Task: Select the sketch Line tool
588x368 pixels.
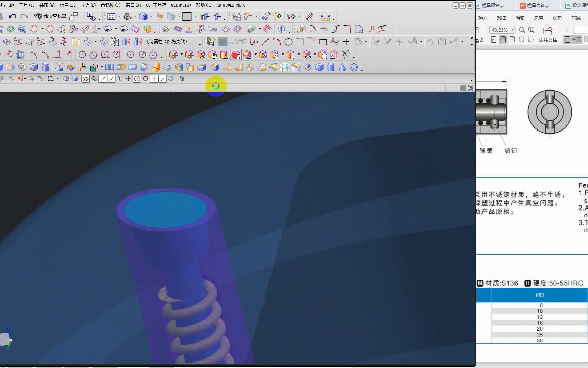Action: pyautogui.click(x=265, y=42)
